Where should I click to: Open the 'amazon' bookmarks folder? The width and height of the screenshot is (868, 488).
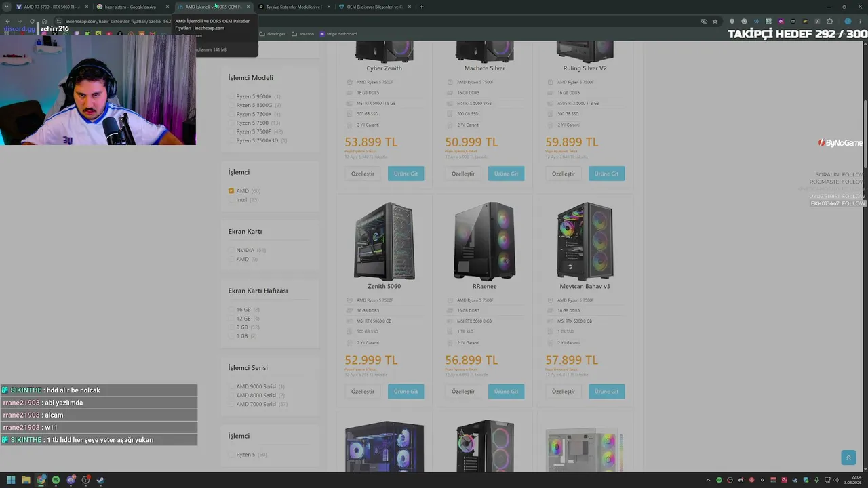coord(302,33)
